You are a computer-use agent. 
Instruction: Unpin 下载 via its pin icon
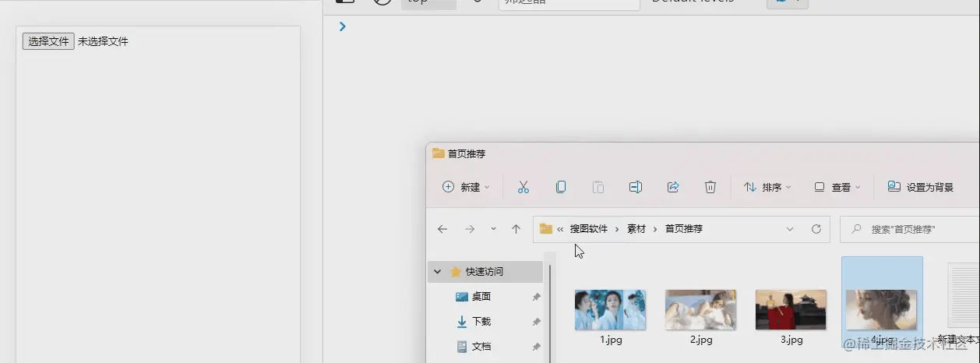click(x=536, y=322)
